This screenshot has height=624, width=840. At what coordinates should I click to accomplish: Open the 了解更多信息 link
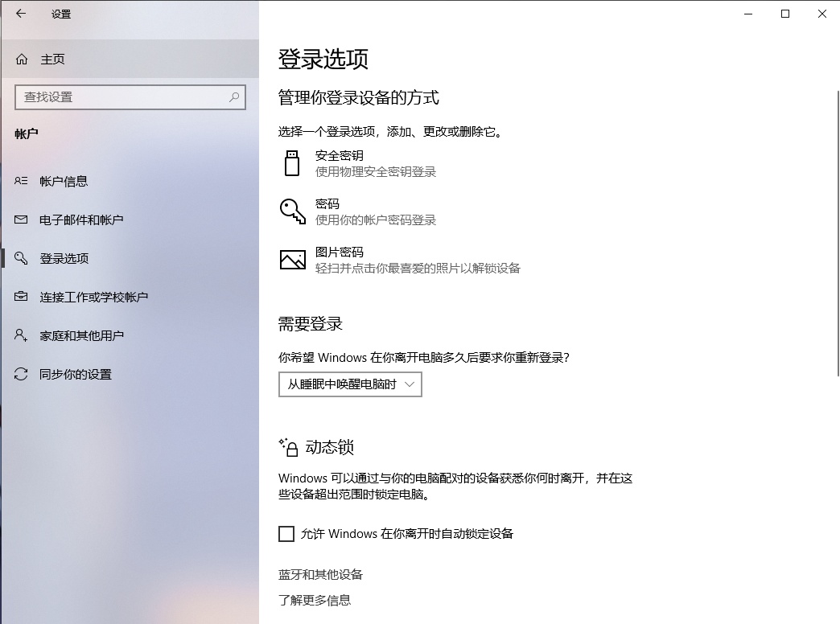tap(315, 601)
